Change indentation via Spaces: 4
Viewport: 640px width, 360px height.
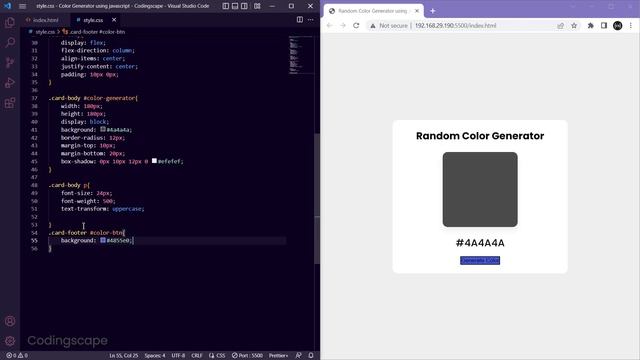coord(155,356)
